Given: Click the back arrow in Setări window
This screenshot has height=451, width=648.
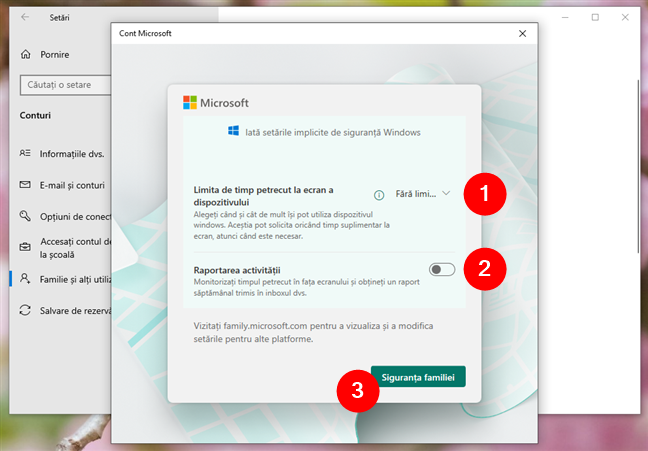Looking at the screenshot, I should [24, 17].
